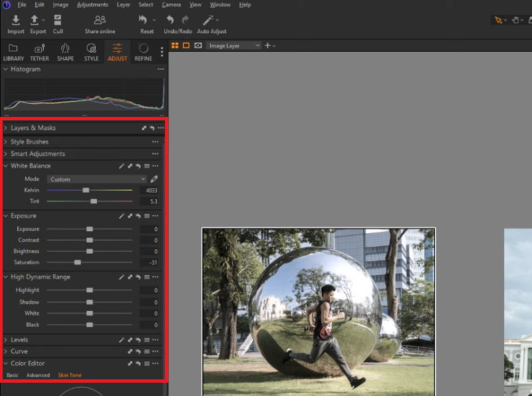Collapse the White Balance panel
This screenshot has width=532, height=396.
(x=5, y=166)
